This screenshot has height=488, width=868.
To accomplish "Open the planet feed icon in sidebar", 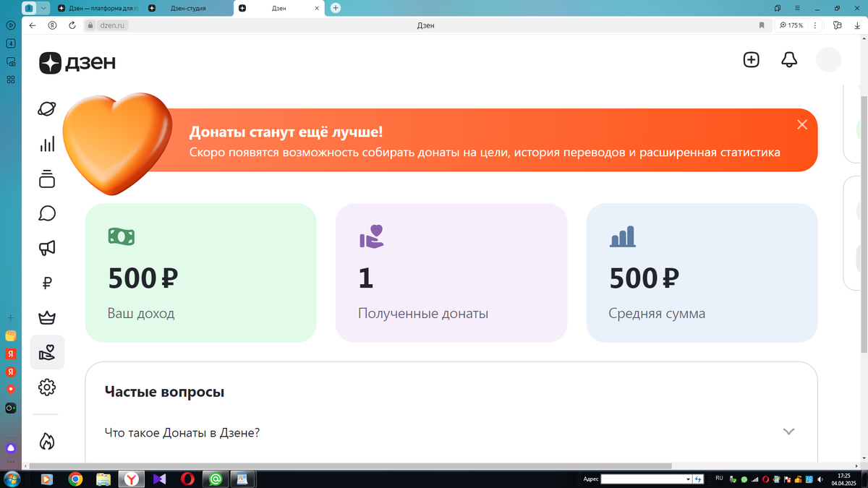I will tap(47, 109).
